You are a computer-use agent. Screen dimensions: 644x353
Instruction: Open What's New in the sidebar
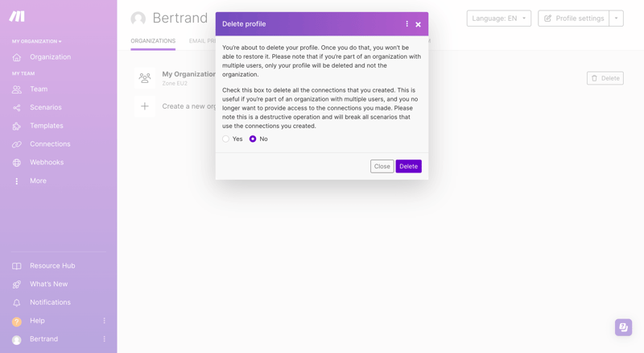coord(48,284)
